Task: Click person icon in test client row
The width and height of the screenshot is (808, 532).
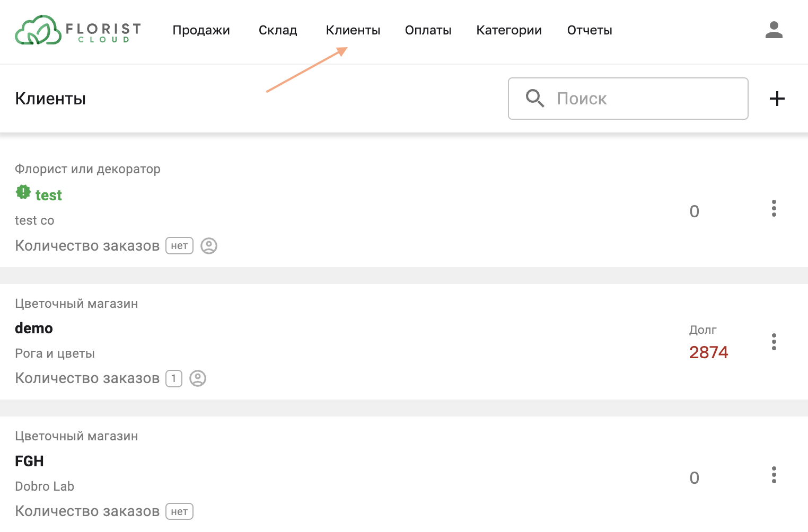Action: [209, 246]
